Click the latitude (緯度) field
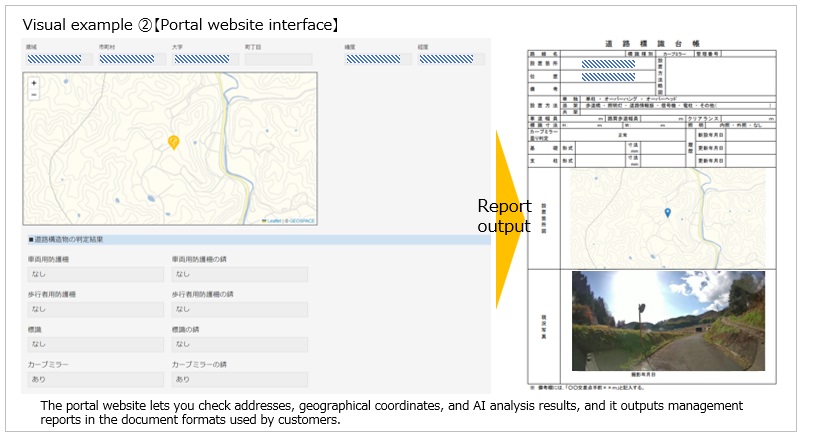The image size is (837, 439). point(376,59)
